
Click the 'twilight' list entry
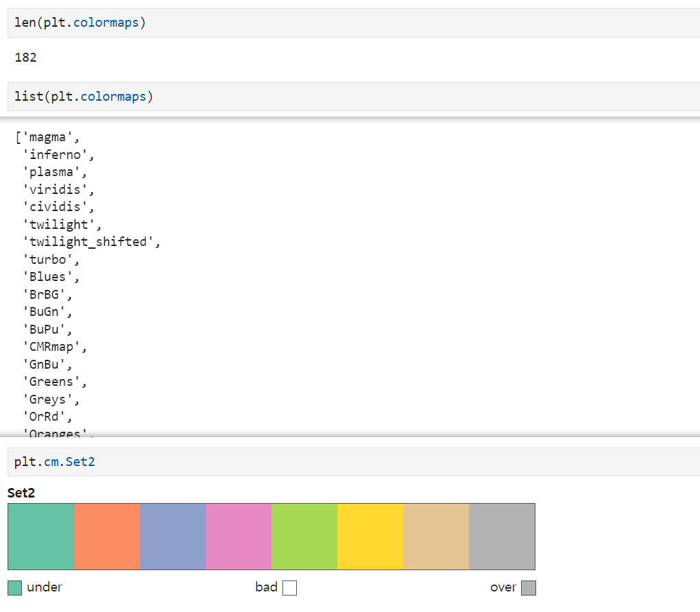point(58,225)
